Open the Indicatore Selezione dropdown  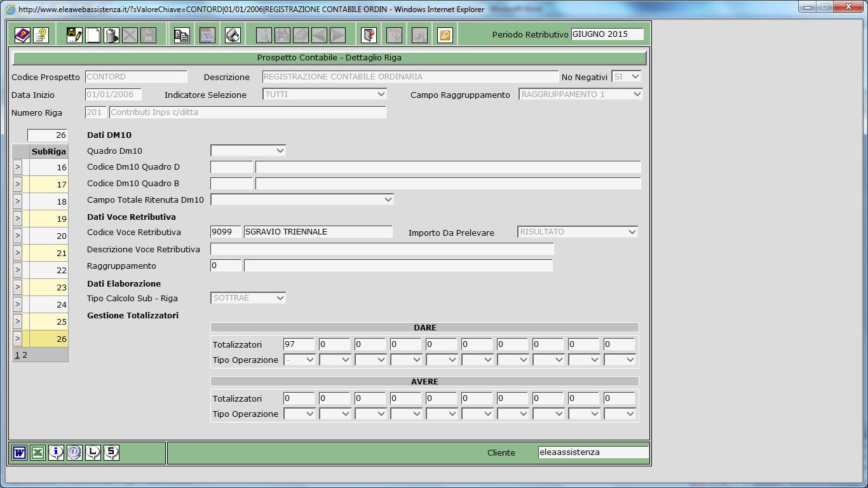click(x=325, y=95)
